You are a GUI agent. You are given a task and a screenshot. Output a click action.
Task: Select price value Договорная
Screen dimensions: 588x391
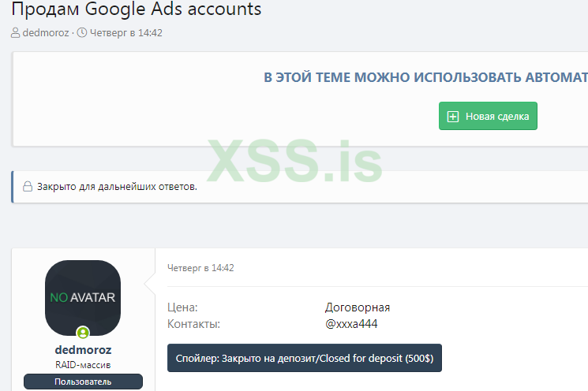point(358,307)
